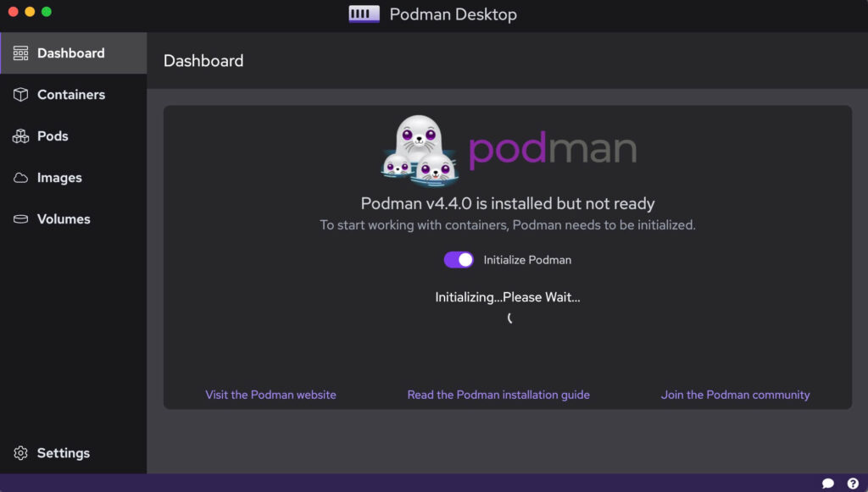The width and height of the screenshot is (868, 492).
Task: Show the Volumes label in sidebar
Action: coord(64,219)
